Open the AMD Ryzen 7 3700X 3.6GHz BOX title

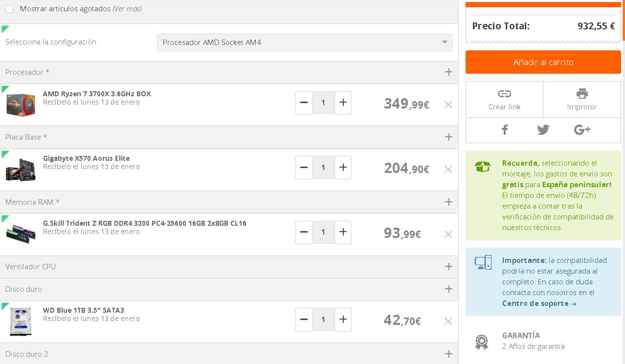pos(97,94)
